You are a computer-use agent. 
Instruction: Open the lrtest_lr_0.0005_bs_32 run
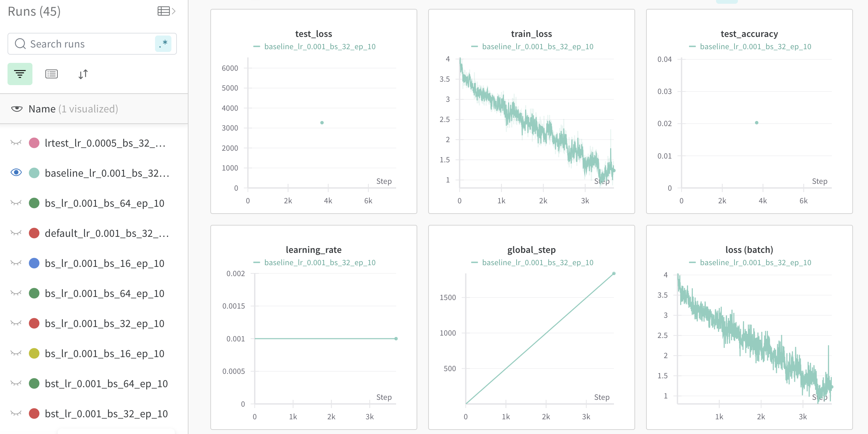pos(106,143)
